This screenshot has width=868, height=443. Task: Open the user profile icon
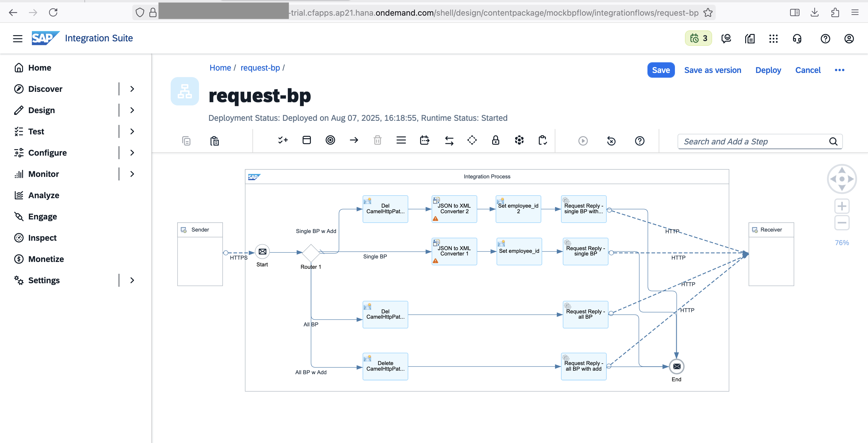point(849,38)
